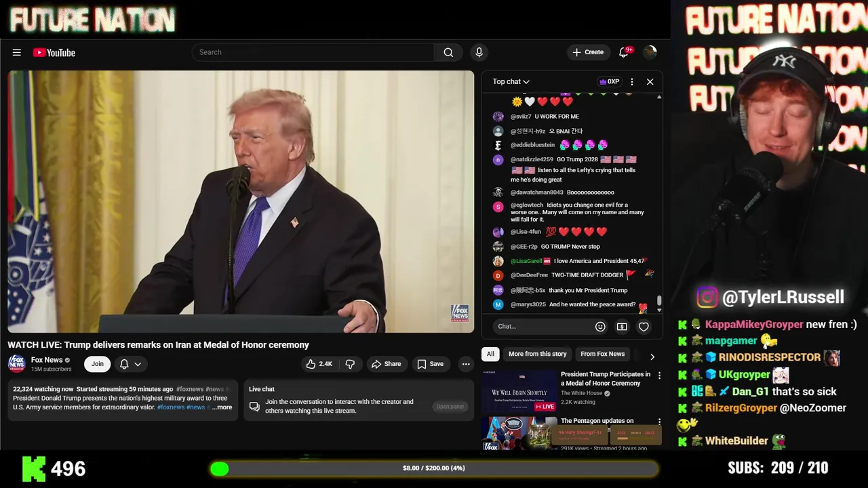Viewport: 868px width, 488px height.
Task: Open more video actions ellipsis
Action: coord(466,364)
